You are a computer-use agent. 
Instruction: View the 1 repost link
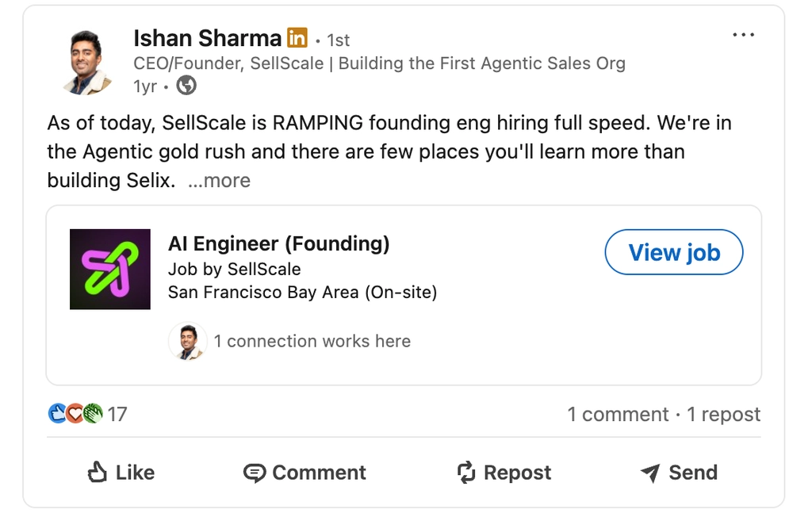[723, 414]
